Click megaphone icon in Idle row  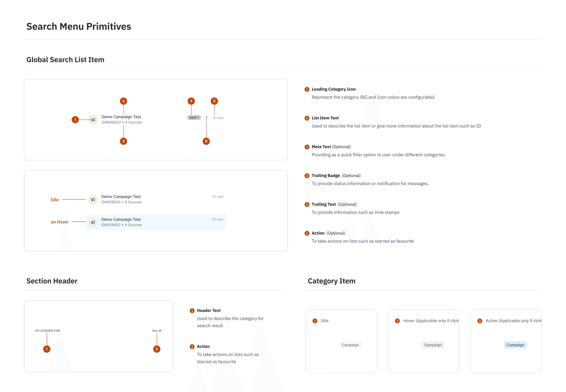tap(93, 199)
